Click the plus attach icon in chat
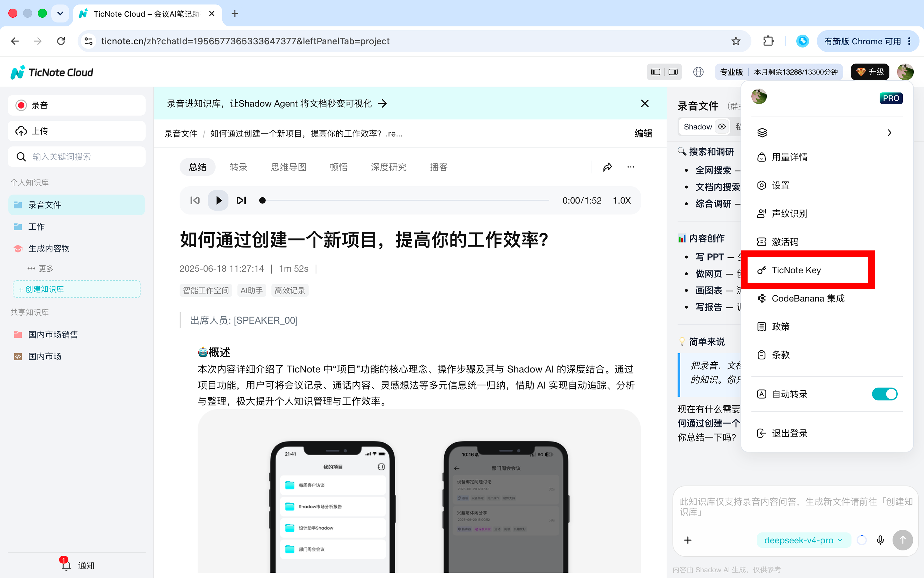The image size is (924, 578). [x=688, y=540]
